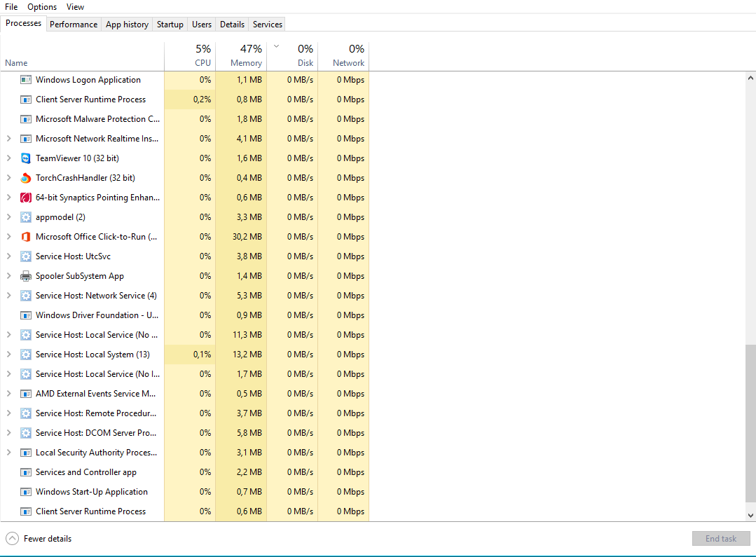Sort processes by the Name column

coord(82,57)
